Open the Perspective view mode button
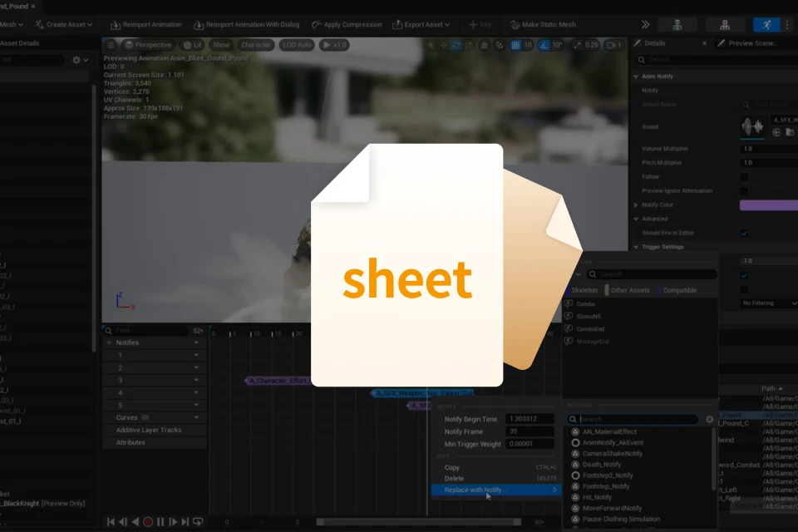Viewport: 798px width, 532px height. pyautogui.click(x=148, y=45)
